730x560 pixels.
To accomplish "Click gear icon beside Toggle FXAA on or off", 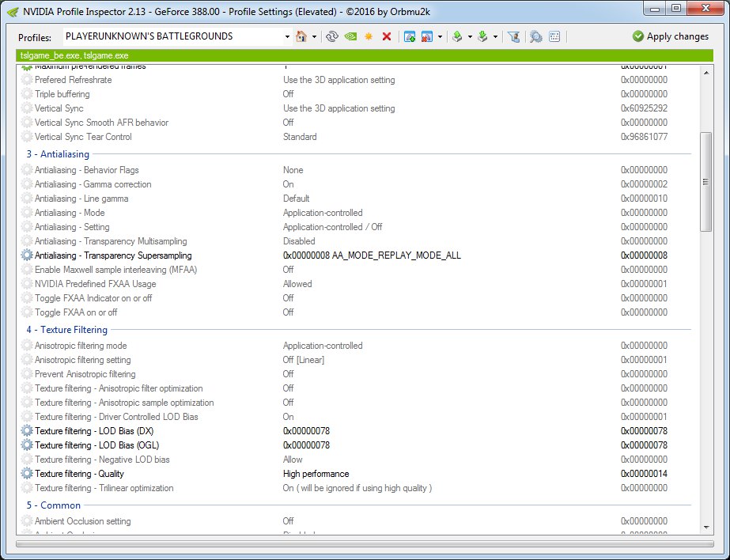I will [x=27, y=312].
